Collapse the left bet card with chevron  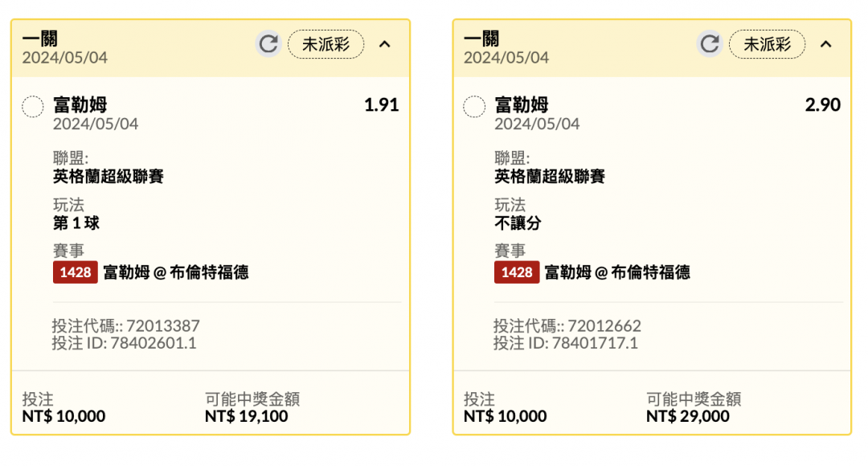point(385,44)
